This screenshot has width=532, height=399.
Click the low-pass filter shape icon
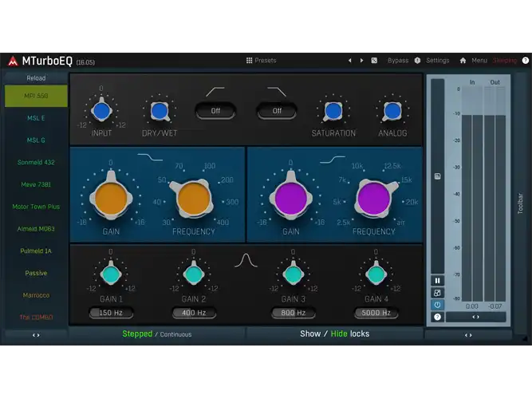pyautogui.click(x=277, y=92)
